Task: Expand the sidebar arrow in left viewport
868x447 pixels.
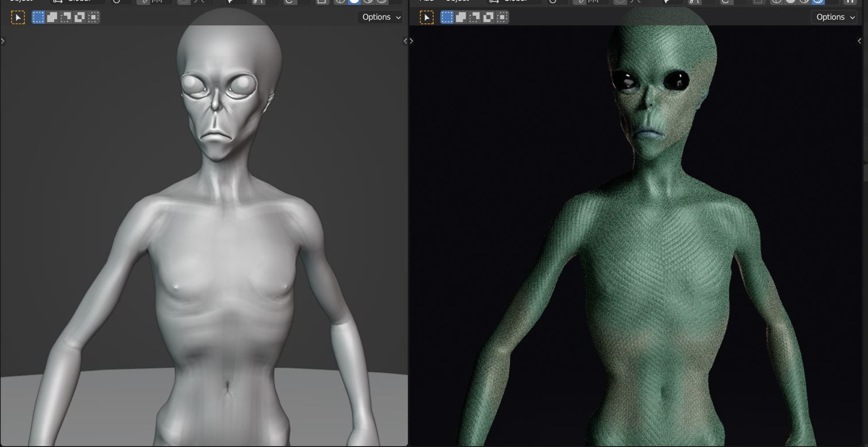Action: (x=406, y=41)
